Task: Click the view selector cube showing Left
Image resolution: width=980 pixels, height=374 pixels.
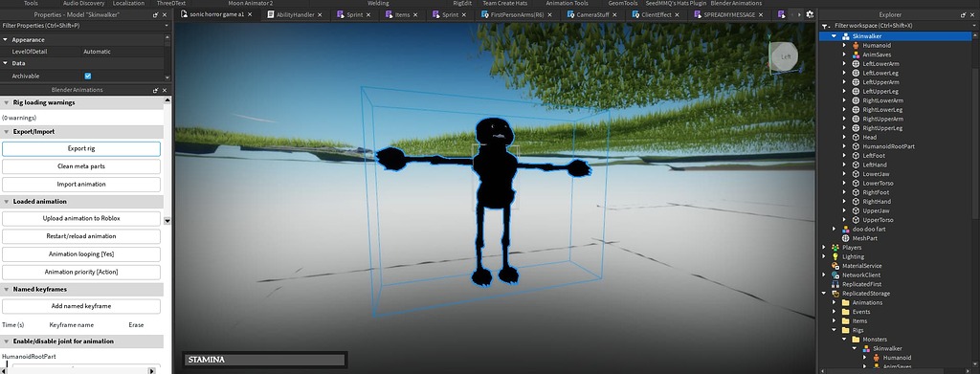Action: tap(785, 56)
